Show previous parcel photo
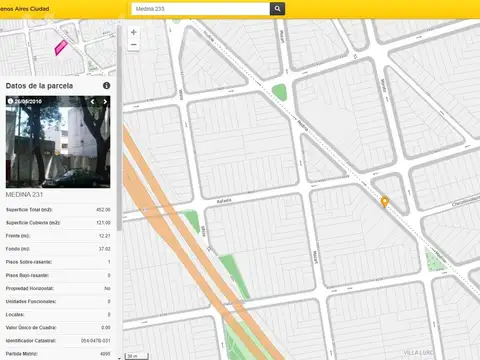 coord(93,102)
